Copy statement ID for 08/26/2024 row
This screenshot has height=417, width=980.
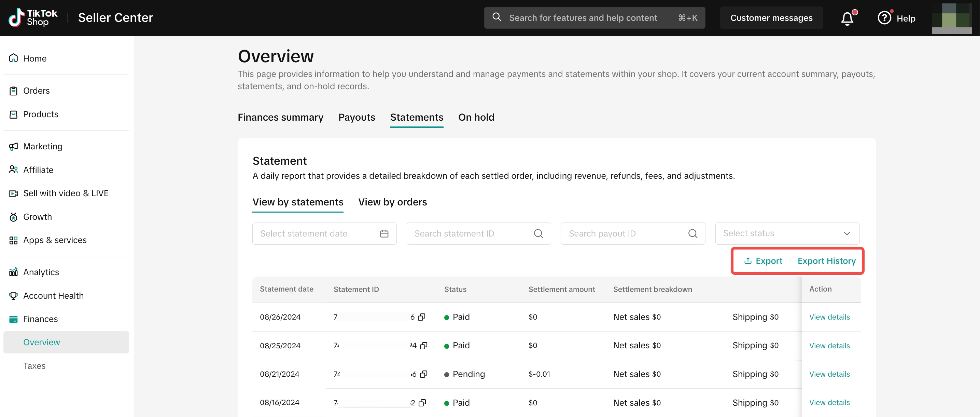click(x=421, y=317)
